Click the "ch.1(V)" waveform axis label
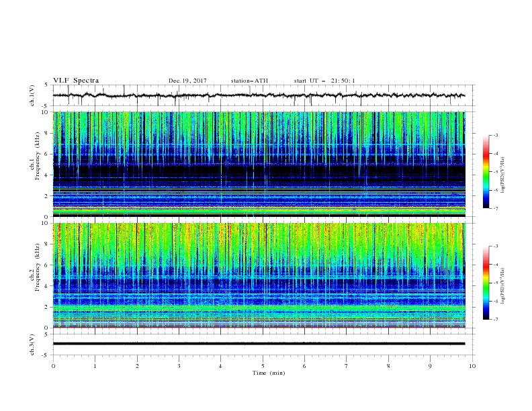The width and height of the screenshot is (532, 411). [32, 95]
